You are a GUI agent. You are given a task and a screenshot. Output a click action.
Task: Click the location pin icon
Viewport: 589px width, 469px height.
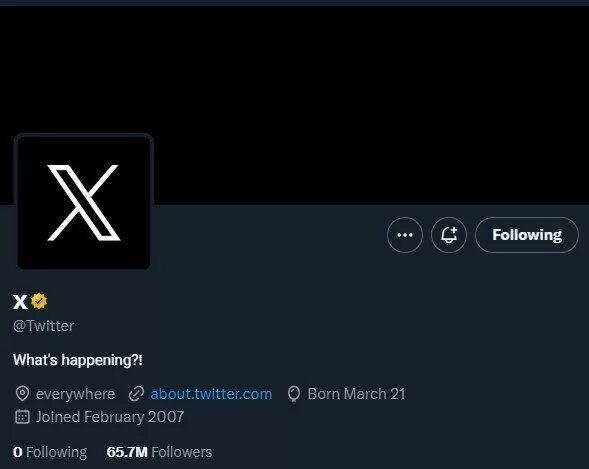(22, 394)
